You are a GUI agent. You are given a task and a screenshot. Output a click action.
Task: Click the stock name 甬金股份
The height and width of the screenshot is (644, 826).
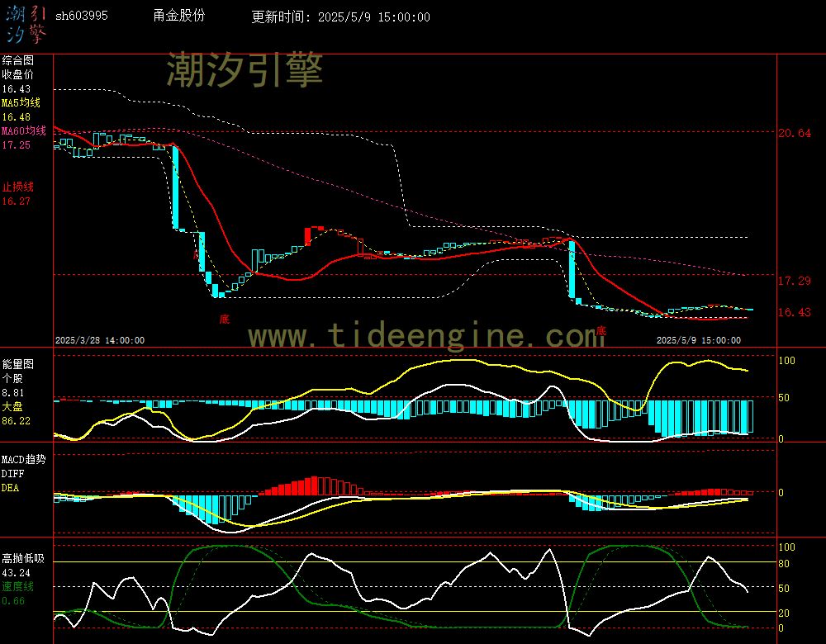(179, 16)
